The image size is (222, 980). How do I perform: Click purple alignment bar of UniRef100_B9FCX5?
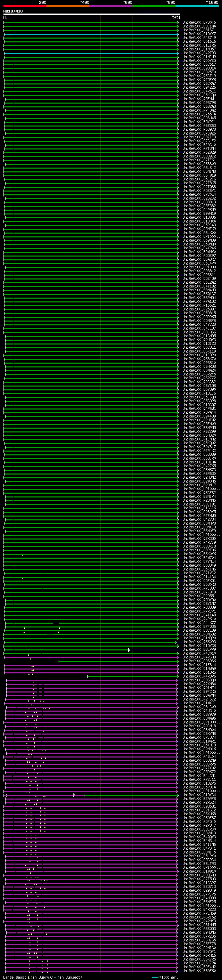pyautogui.click(x=91, y=691)
